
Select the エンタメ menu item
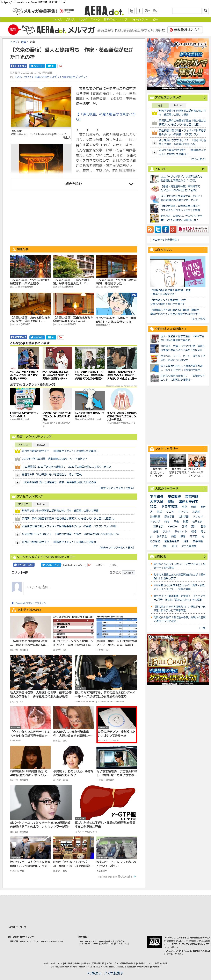click(x=82, y=19)
